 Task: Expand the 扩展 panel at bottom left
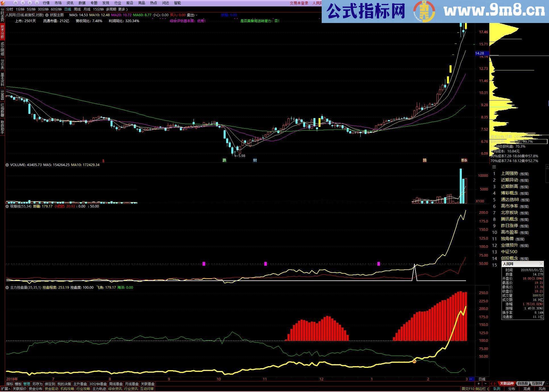click(x=5, y=389)
